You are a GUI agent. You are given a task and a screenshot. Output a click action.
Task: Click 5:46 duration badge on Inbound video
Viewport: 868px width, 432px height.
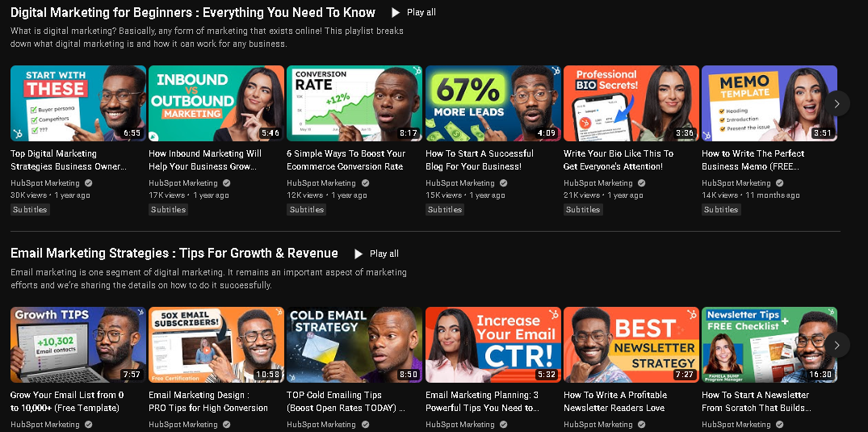pyautogui.click(x=270, y=133)
